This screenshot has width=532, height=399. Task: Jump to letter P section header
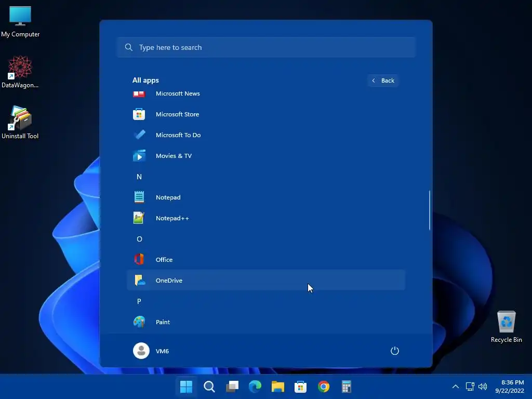(x=139, y=301)
